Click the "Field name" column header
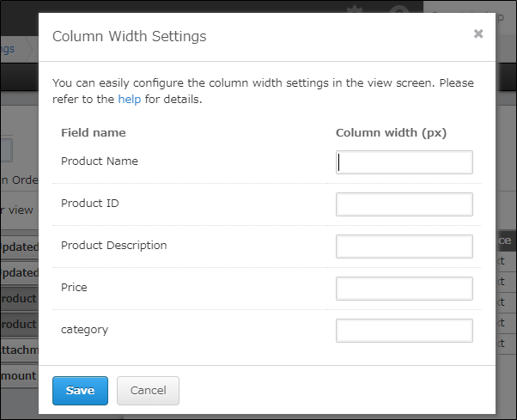This screenshot has height=420, width=517. click(x=93, y=133)
